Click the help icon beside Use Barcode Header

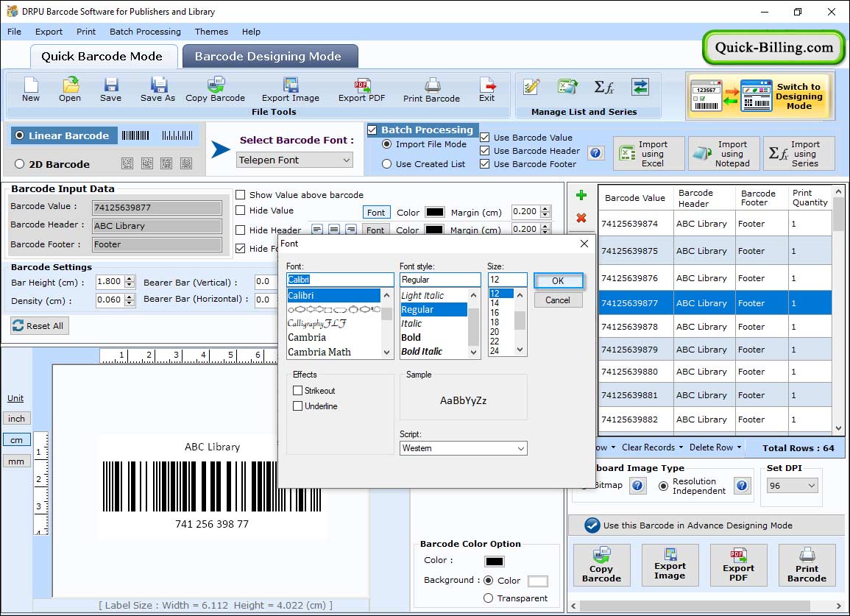pos(595,153)
